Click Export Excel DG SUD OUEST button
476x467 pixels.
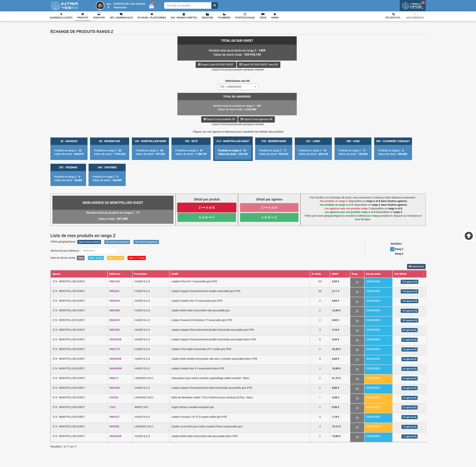coord(216,65)
